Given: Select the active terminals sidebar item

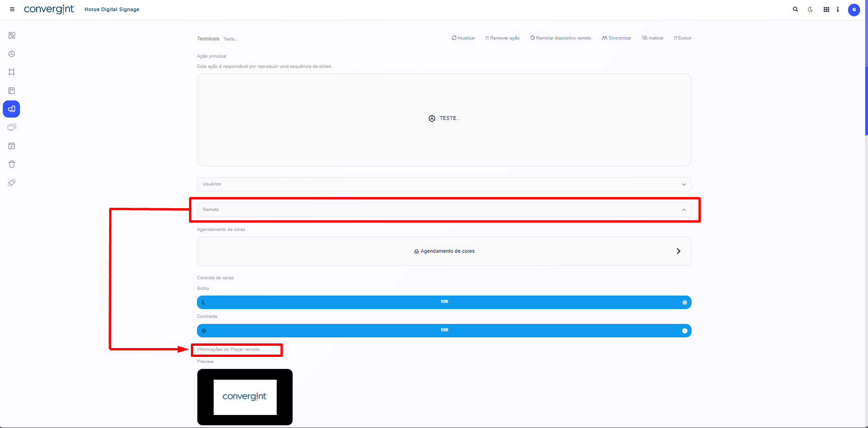Looking at the screenshot, I should [12, 109].
